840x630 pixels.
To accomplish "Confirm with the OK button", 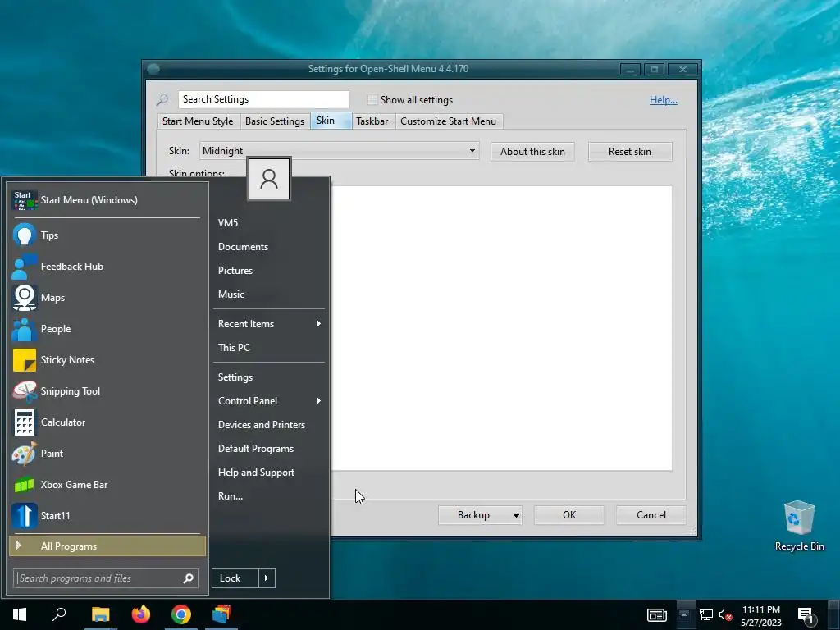I will coord(569,515).
